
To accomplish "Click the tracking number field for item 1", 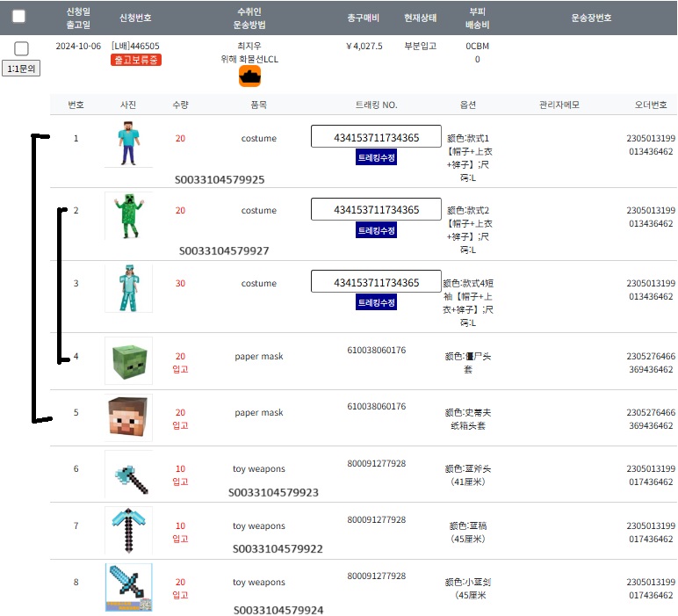I will coord(376,137).
